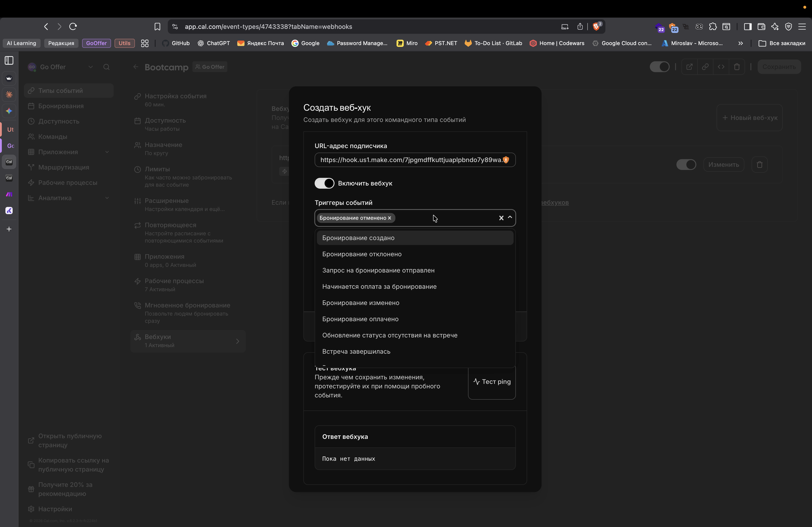Viewport: 812px width, 527px height.
Task: Expand the hidden bookmarks overflow chevron
Action: pyautogui.click(x=740, y=43)
